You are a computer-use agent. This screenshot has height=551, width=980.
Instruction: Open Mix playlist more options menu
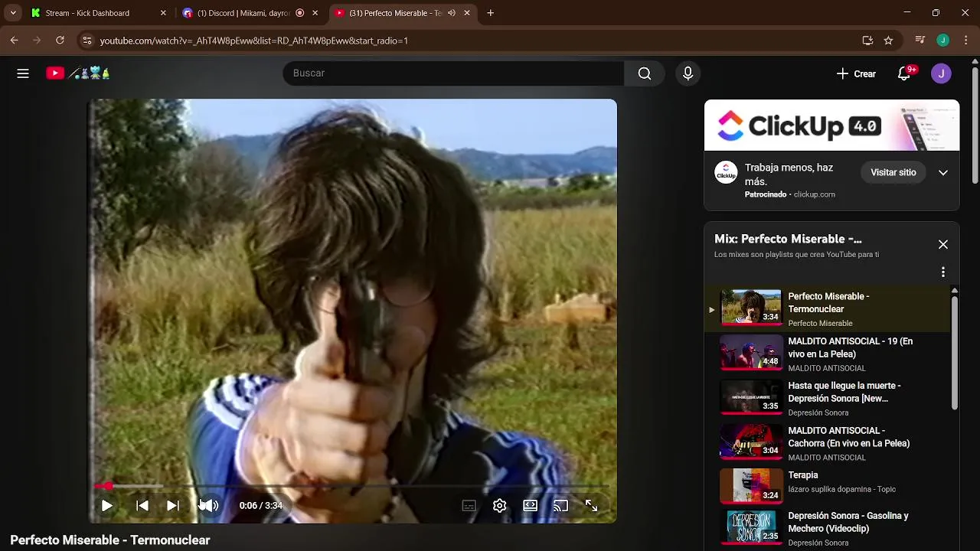[x=943, y=272]
